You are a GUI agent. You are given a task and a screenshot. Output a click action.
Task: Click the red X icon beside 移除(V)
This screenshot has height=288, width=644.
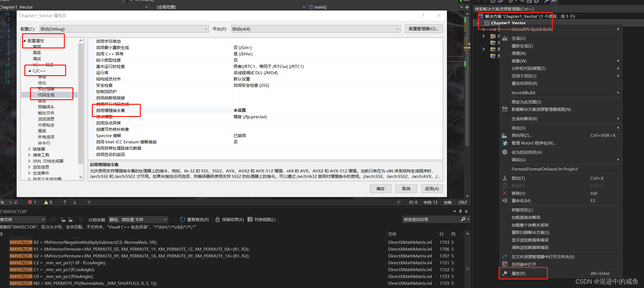coord(504,193)
